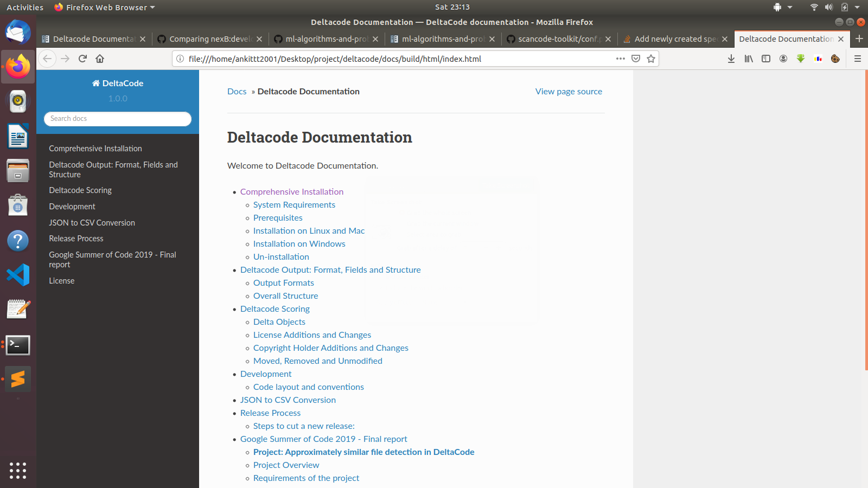Open the Files manager in the dock
The width and height of the screenshot is (868, 488).
[18, 170]
